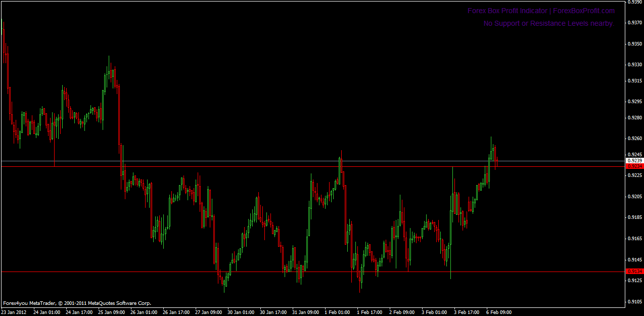Select the red 0.9134 price level tag
This screenshot has width=644, height=316.
(x=634, y=271)
